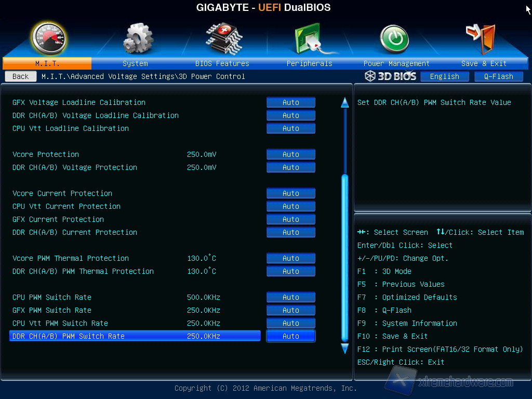The width and height of the screenshot is (532, 399).
Task: Switch to the Peripherals tab
Action: tap(309, 63)
